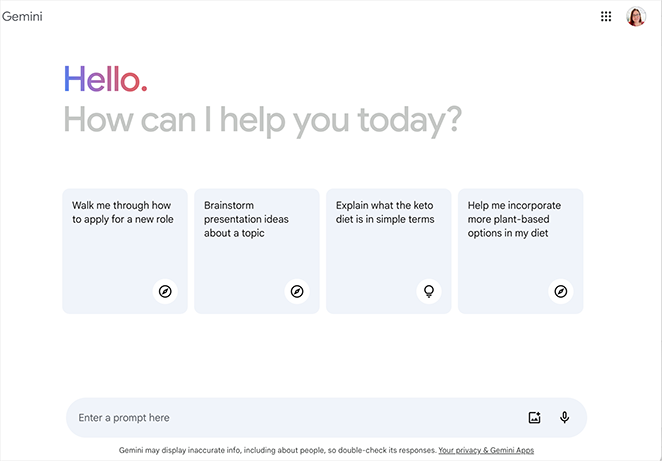Click the Gemini logo text
662x461 pixels.
[22, 17]
